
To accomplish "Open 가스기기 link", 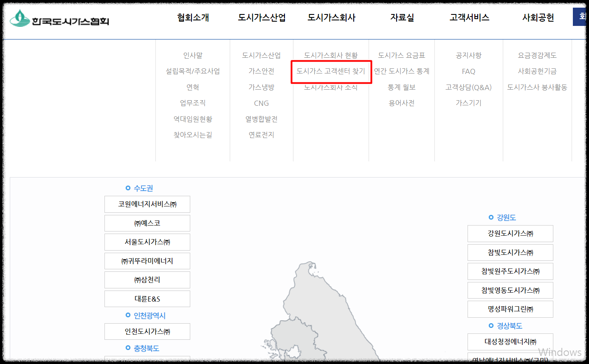I will (x=469, y=103).
